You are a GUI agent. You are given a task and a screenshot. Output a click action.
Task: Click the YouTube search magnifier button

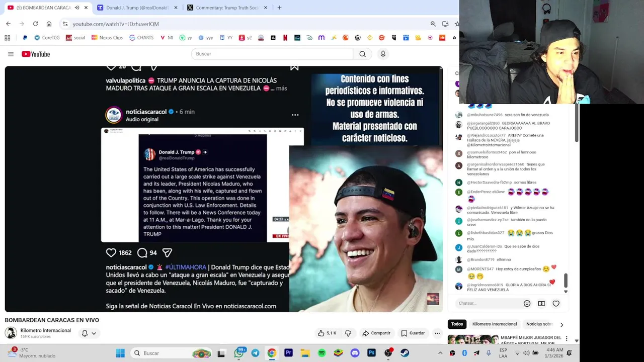[362, 54]
